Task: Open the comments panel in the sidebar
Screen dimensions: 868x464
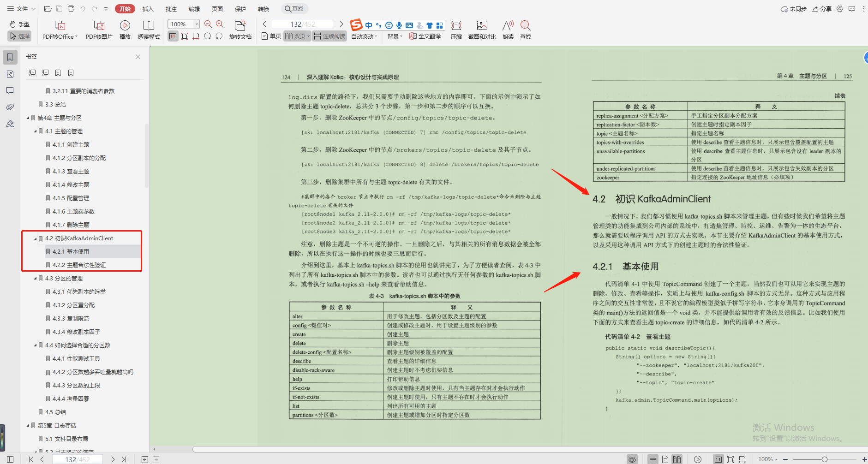Action: click(x=10, y=90)
